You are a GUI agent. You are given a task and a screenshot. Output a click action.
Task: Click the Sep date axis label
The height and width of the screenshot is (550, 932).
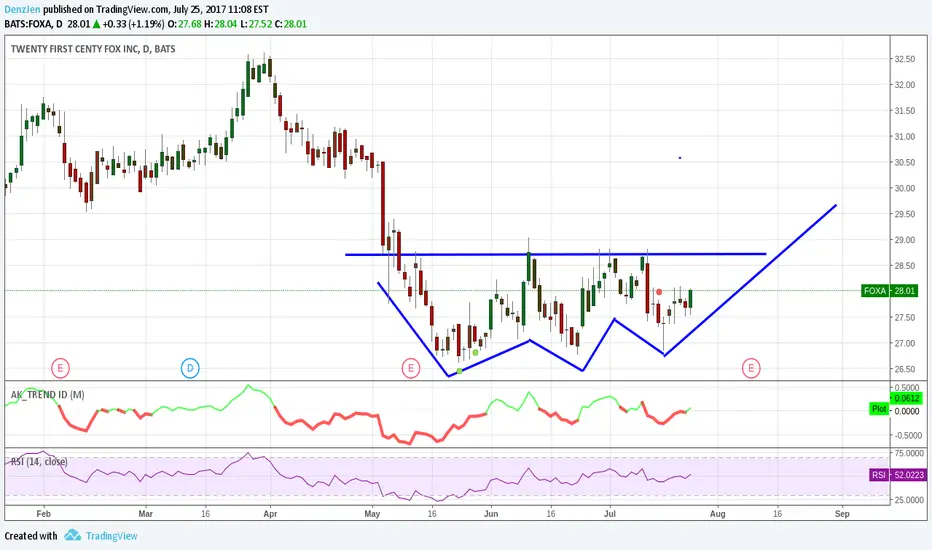click(x=842, y=514)
